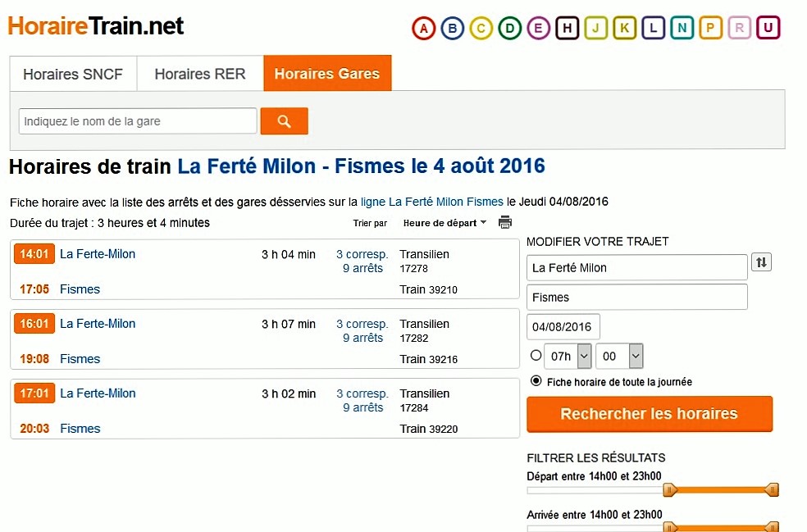Viewport: 807px width, 532px height.
Task: Select the specific hour radio button
Action: click(x=536, y=356)
